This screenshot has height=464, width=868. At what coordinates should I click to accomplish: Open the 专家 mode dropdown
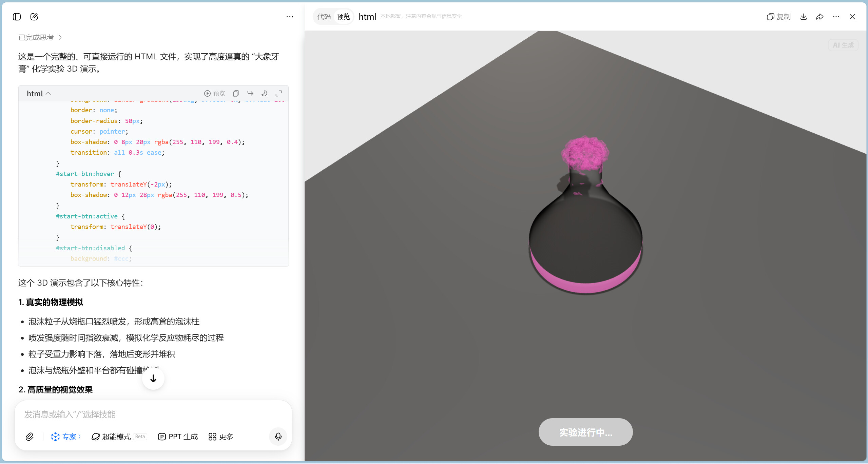(66, 437)
